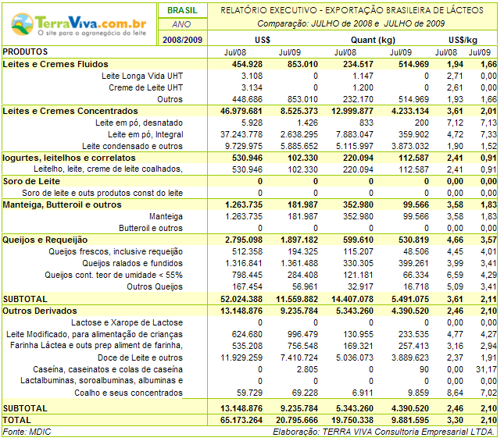Click 'Queijos ralados e fundidos' label
This screenshot has height=441, width=504.
point(132,264)
